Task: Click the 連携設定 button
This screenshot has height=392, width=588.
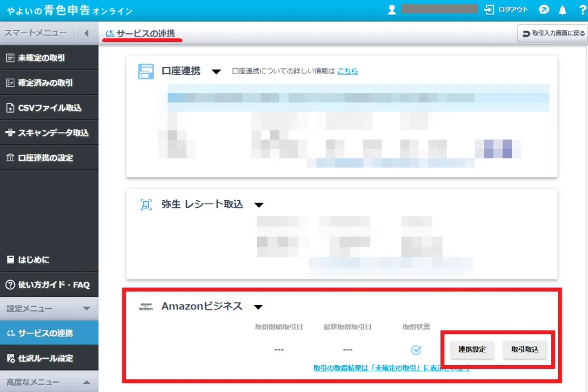Action: click(x=472, y=350)
